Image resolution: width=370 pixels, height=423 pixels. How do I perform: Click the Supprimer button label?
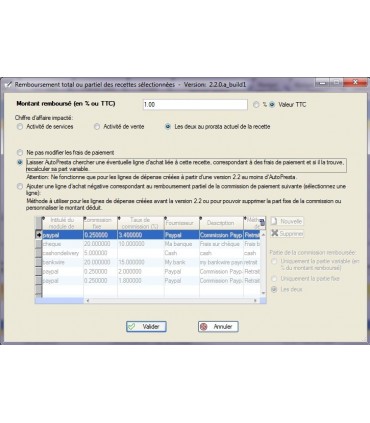tap(291, 234)
